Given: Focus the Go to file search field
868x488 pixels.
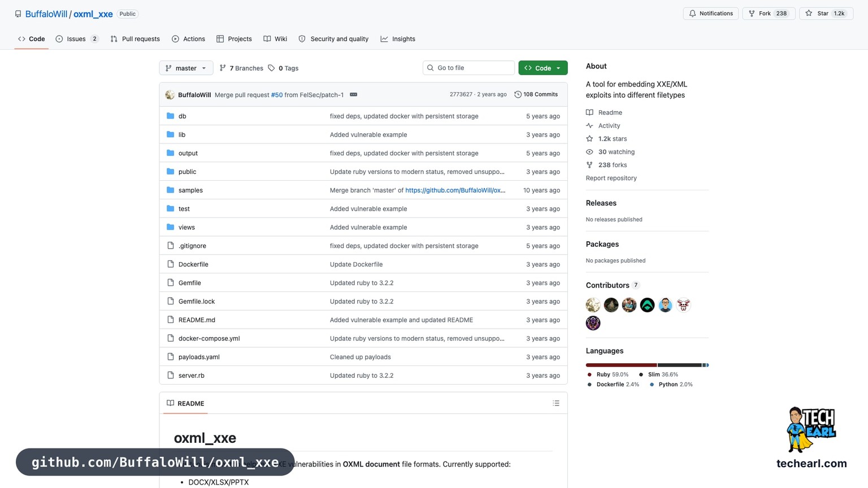Looking at the screenshot, I should (x=468, y=68).
